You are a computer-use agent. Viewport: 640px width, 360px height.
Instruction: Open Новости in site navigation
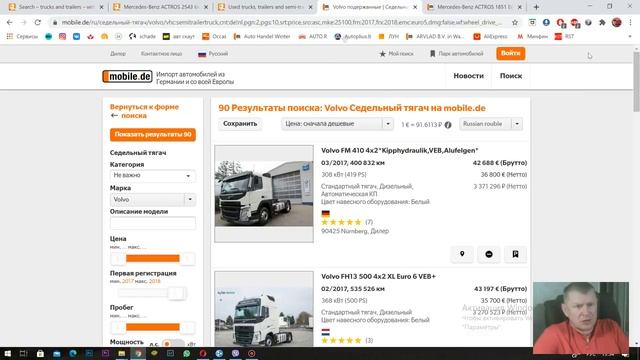[x=469, y=76]
